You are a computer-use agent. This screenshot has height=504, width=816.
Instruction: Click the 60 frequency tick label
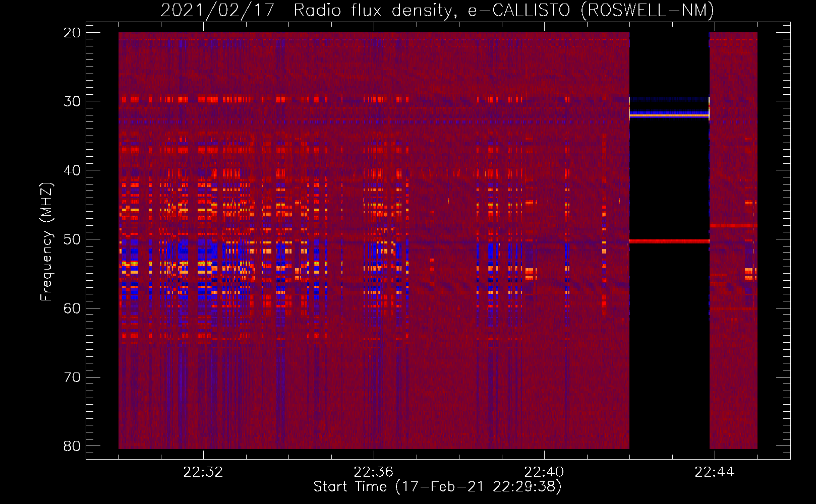point(72,308)
